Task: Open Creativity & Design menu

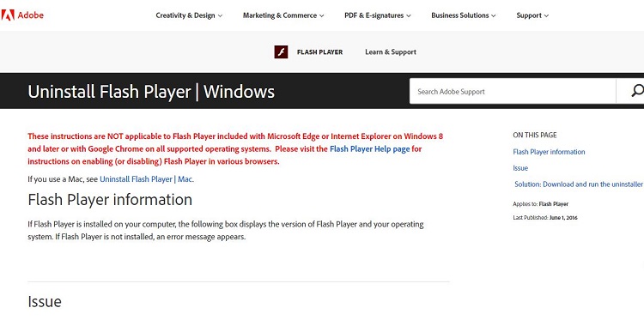Action: (x=189, y=15)
